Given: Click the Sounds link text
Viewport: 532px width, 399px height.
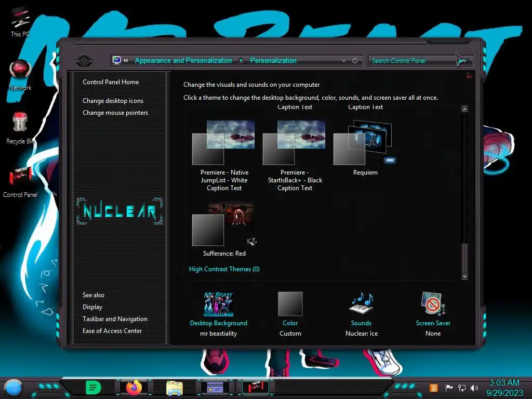Looking at the screenshot, I should pos(361,323).
